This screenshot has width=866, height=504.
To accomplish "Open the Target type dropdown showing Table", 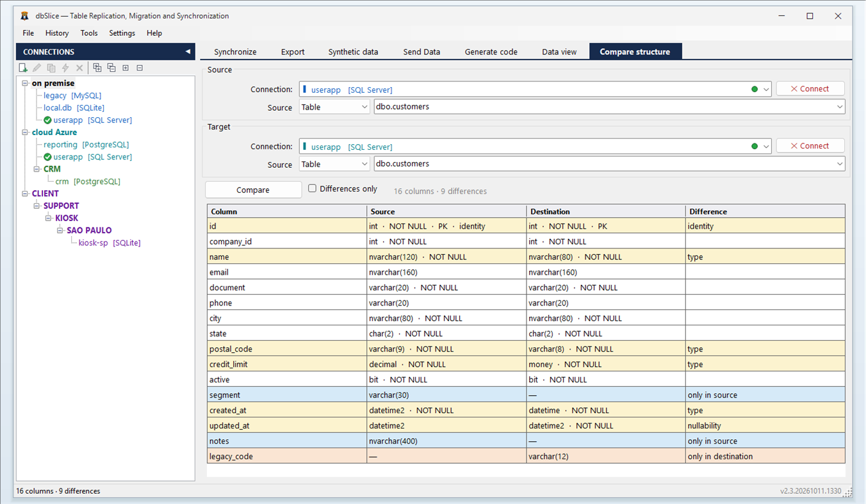I will (x=334, y=165).
